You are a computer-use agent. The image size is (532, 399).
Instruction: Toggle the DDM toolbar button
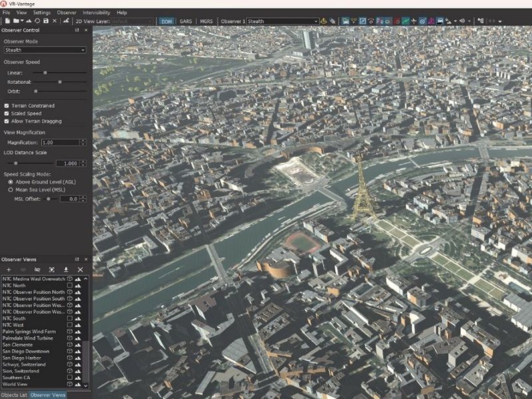pos(167,21)
